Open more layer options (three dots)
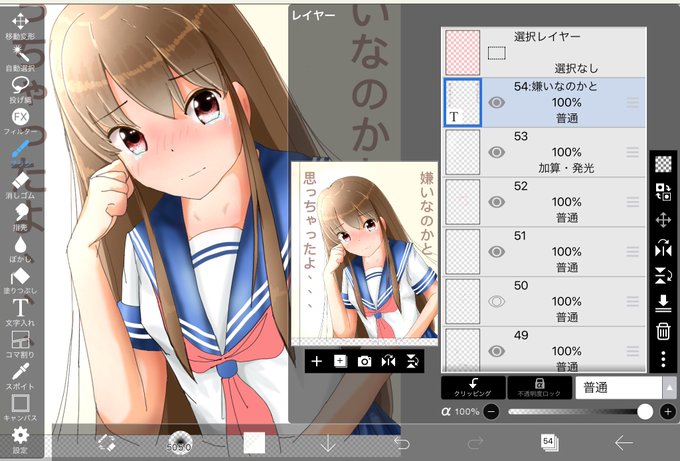The image size is (680, 461). click(663, 360)
